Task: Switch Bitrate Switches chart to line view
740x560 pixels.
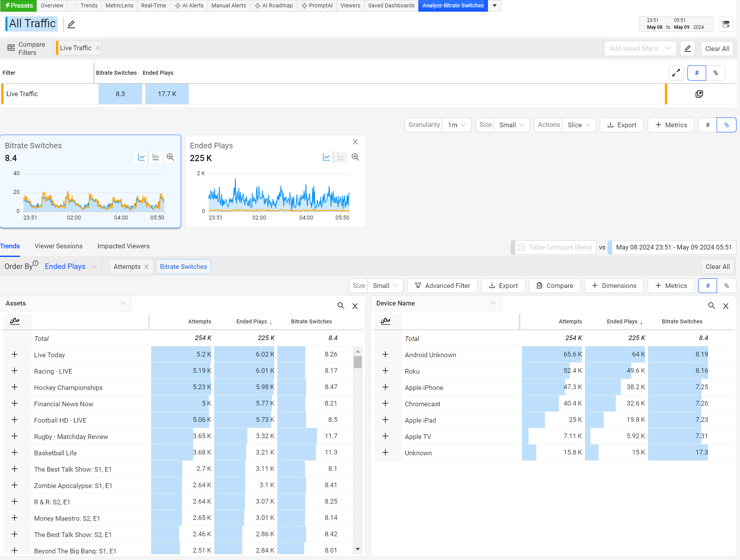Action: pyautogui.click(x=141, y=157)
